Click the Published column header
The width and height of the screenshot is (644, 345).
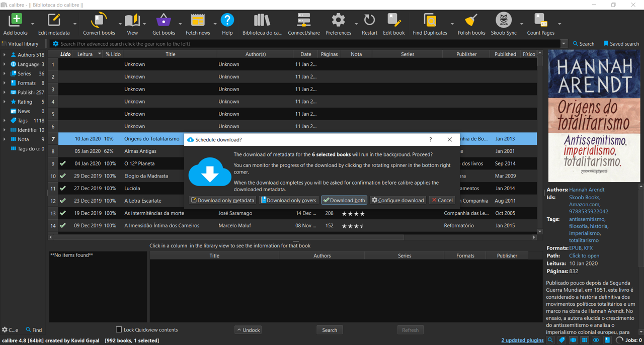[x=505, y=54]
